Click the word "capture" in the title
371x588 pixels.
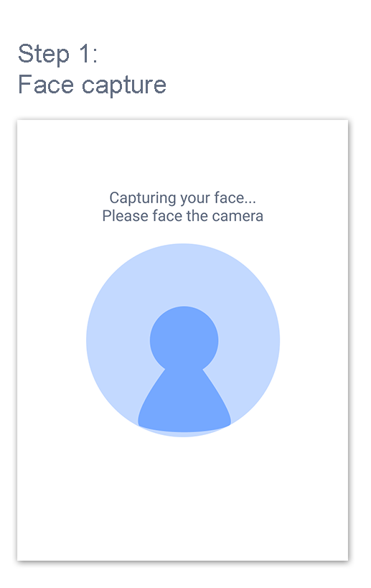coord(124,86)
